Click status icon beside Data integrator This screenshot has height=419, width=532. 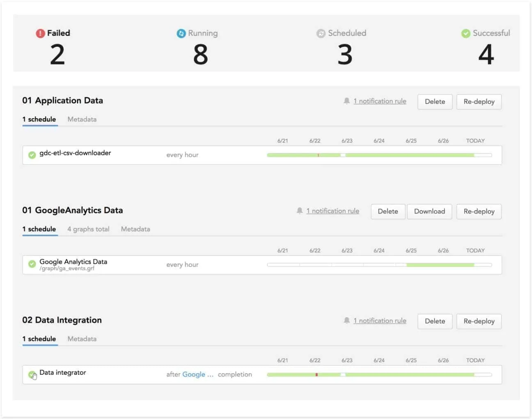[32, 374]
